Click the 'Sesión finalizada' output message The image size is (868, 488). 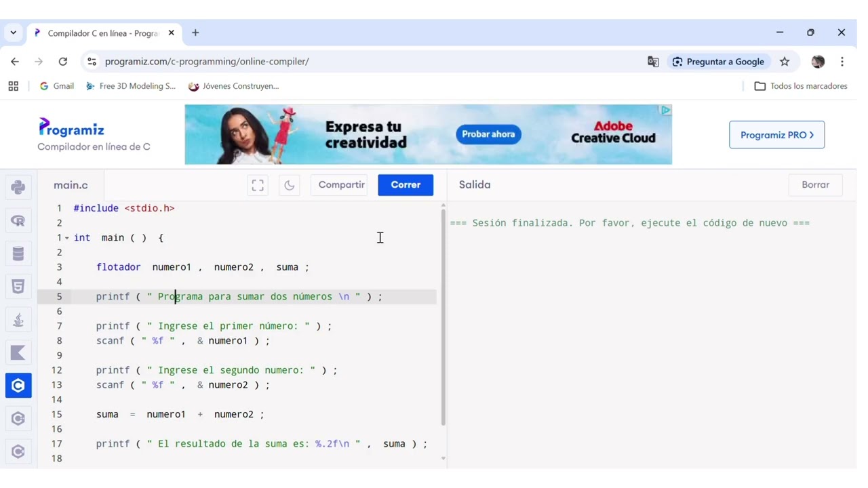coord(630,223)
